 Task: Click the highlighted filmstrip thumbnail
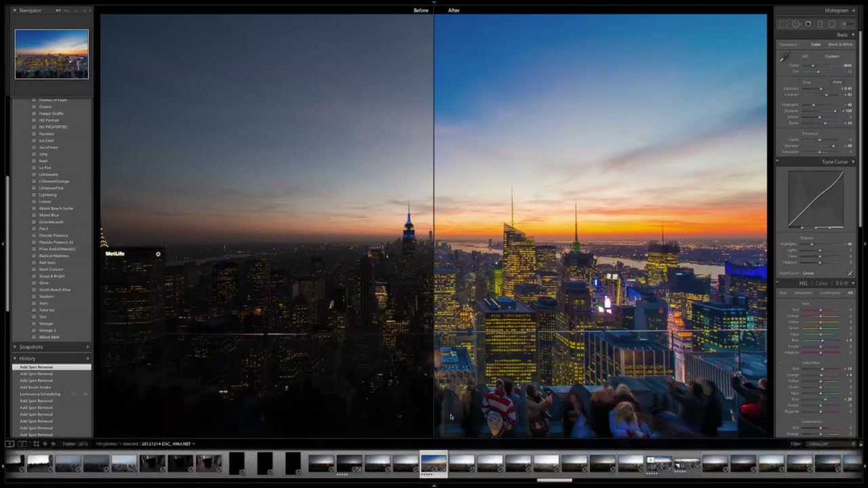point(434,464)
